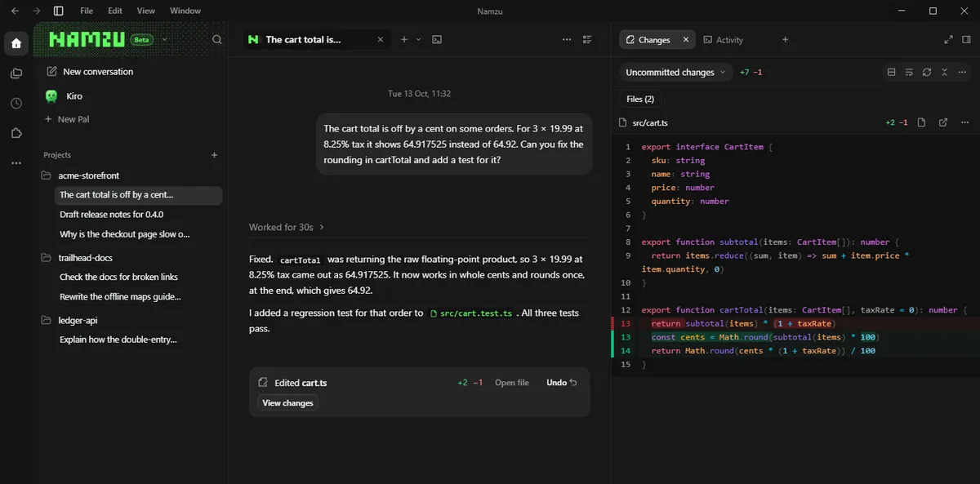Viewport: 980px width, 484px height.
Task: Open 'Check the docs for broken links' conversation
Action: click(118, 277)
